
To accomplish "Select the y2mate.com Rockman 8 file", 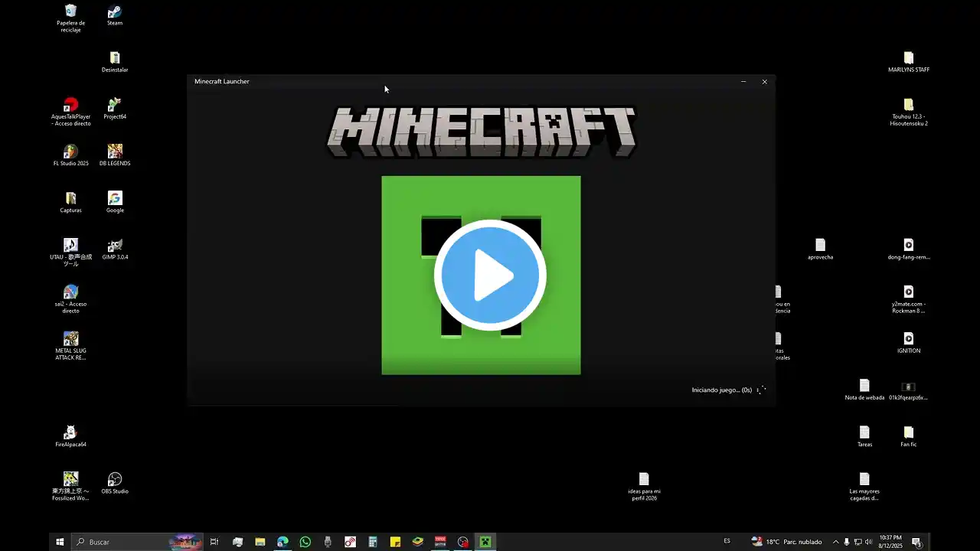I will pyautogui.click(x=909, y=298).
